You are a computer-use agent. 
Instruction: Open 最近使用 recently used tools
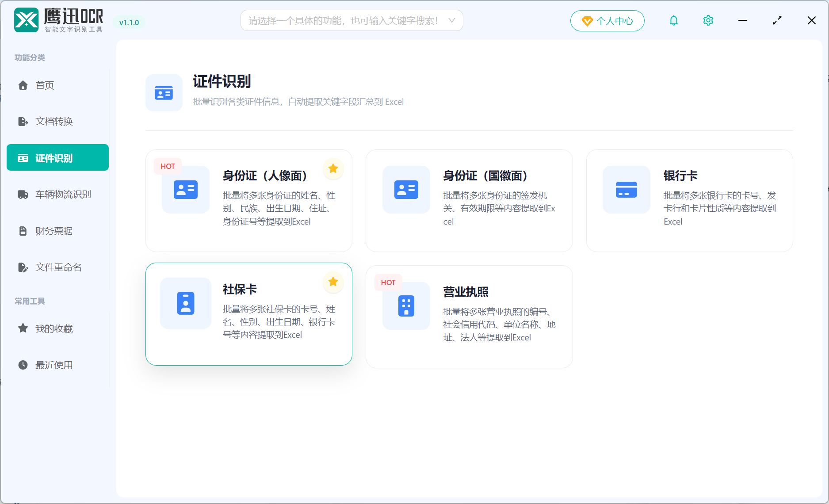[x=54, y=365]
